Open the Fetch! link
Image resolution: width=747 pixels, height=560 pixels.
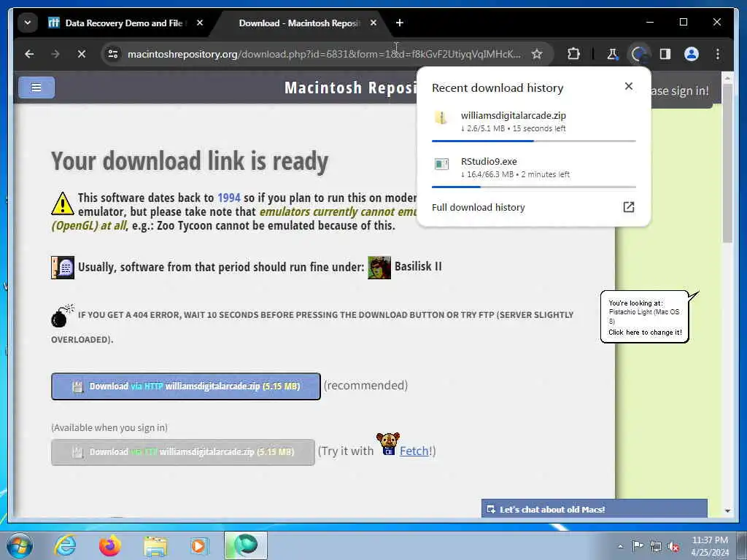(414, 451)
